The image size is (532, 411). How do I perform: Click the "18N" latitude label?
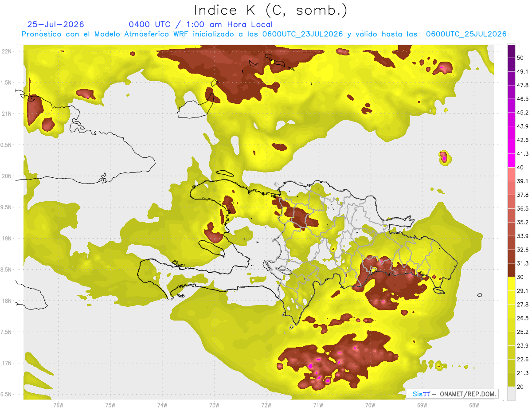(7, 301)
